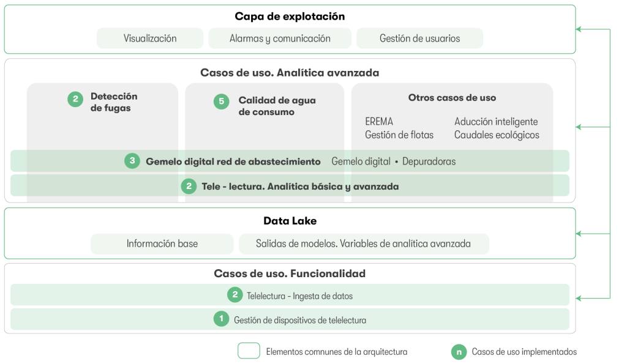Select the number 3 badge on Gemelo digital row
627x364 pixels.
click(132, 161)
